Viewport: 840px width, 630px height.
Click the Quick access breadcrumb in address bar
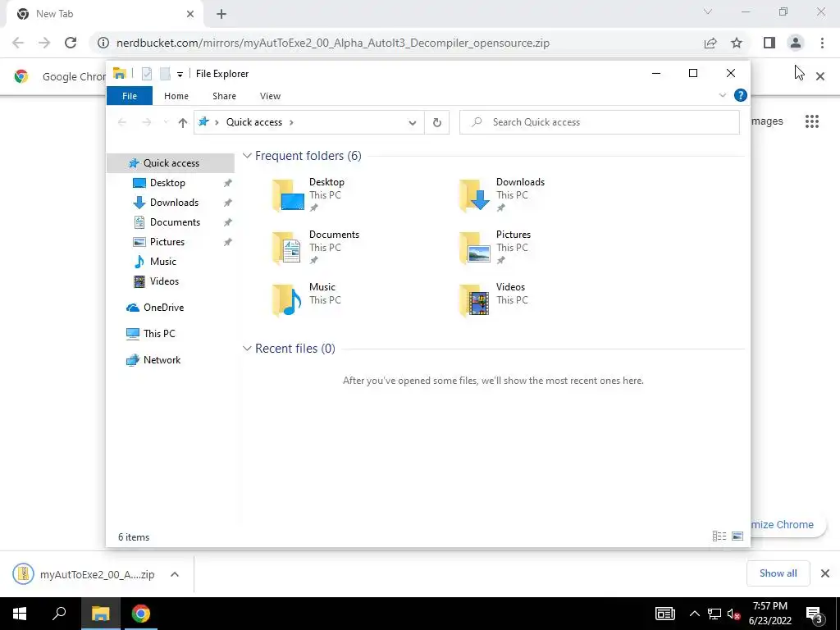tap(254, 122)
